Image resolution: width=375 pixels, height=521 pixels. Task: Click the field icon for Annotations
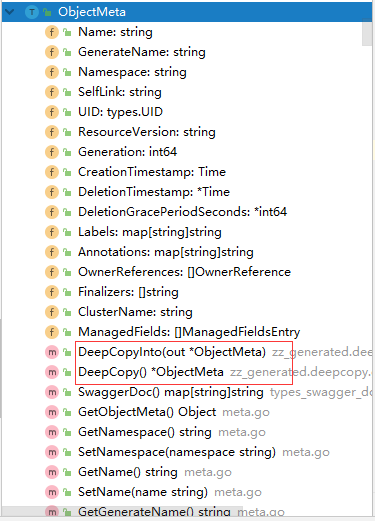tap(52, 252)
